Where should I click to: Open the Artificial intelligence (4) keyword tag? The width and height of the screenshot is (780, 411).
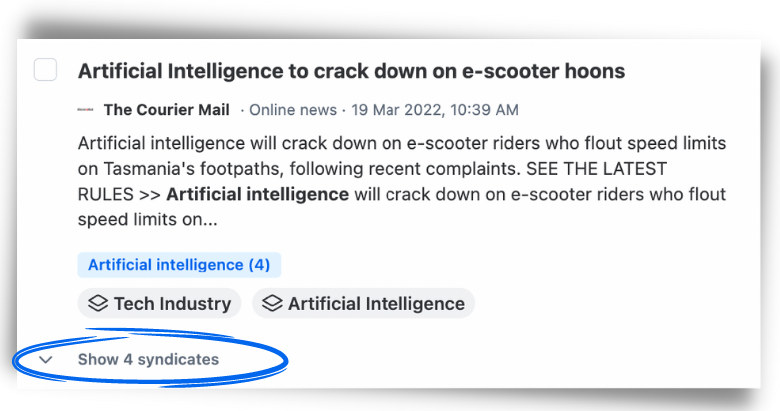click(179, 265)
